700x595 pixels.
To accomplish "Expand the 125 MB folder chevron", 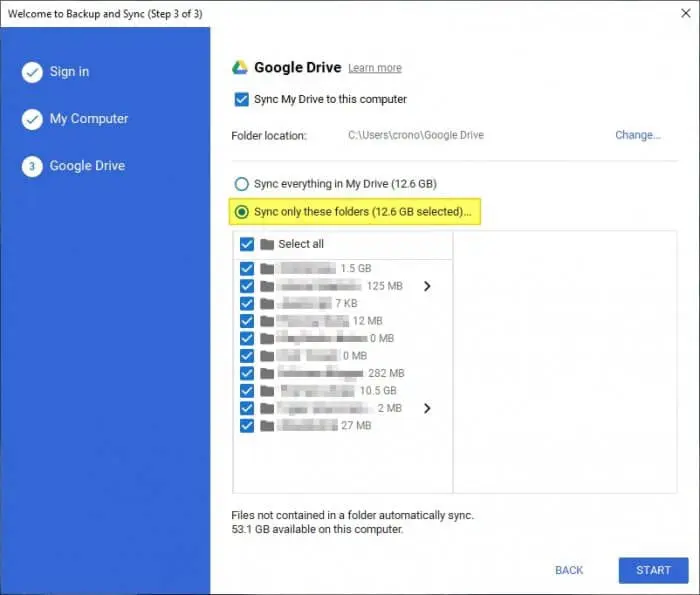I will click(x=427, y=286).
